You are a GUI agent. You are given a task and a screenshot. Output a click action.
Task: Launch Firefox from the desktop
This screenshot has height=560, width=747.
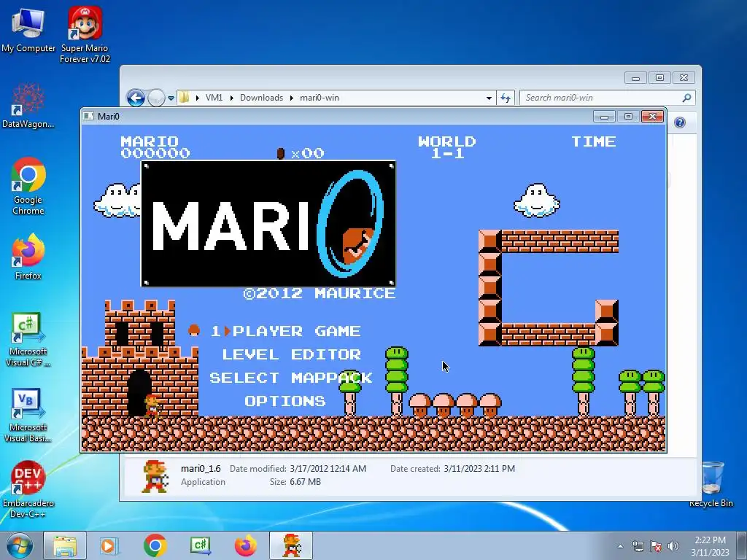28,257
